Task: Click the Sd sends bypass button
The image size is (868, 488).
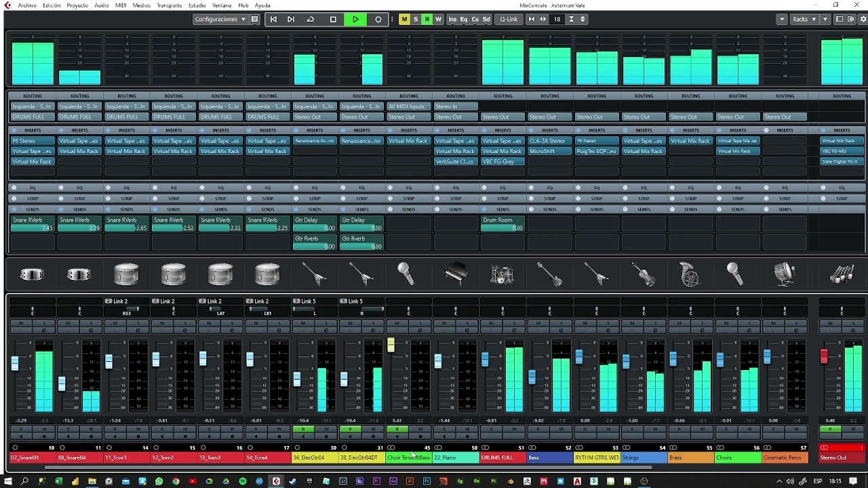Action: tap(486, 19)
